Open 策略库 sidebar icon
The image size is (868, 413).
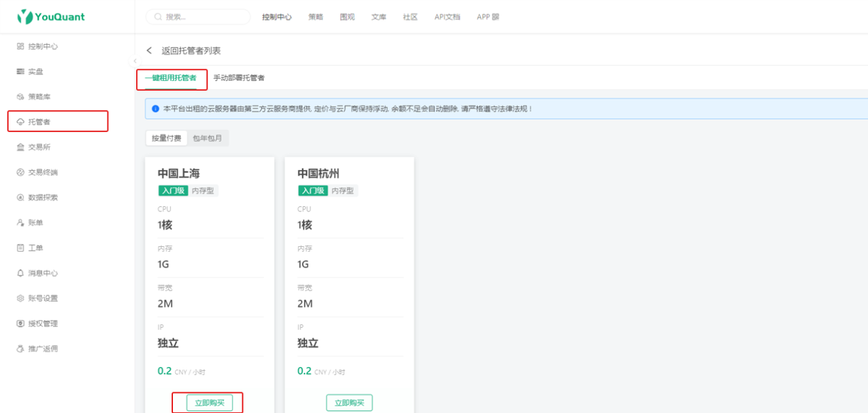point(20,97)
